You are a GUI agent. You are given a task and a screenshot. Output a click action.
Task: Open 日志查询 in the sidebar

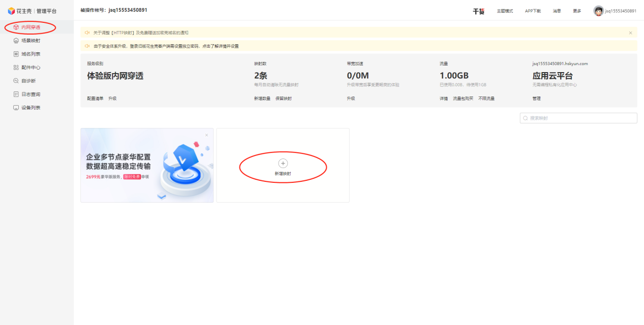tap(30, 94)
